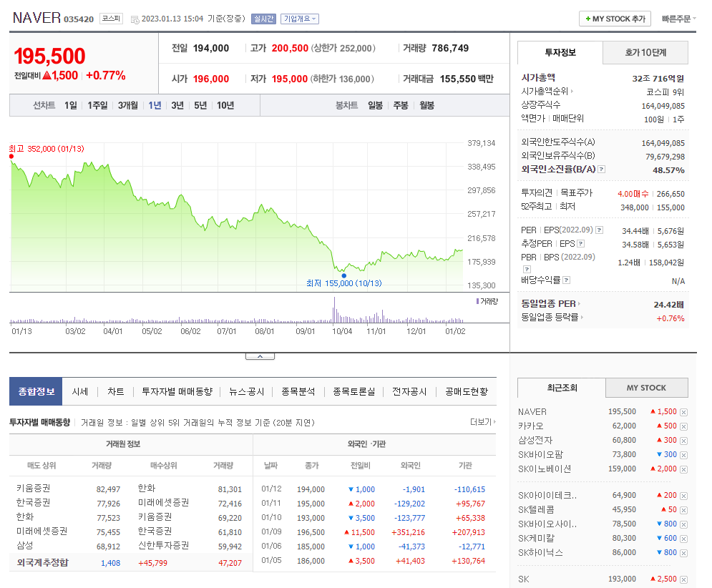Viewport: 712px width, 588px height.
Task: Open the 투자정보 tab
Action: point(560,53)
